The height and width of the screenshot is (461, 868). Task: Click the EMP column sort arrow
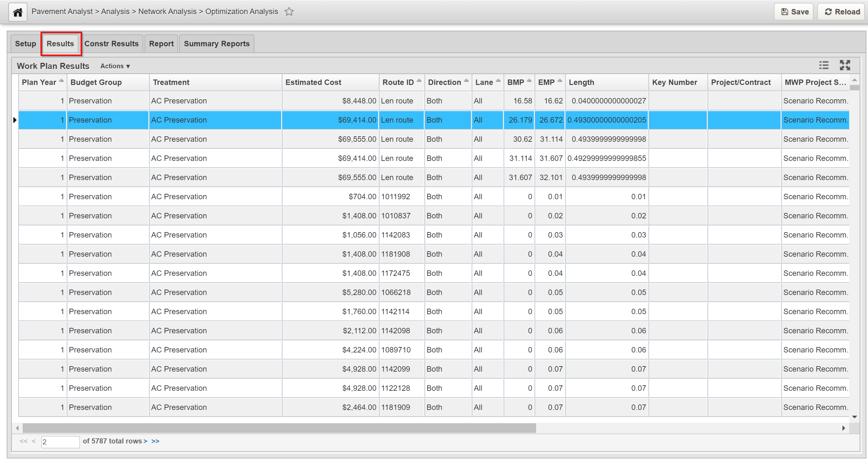[559, 80]
